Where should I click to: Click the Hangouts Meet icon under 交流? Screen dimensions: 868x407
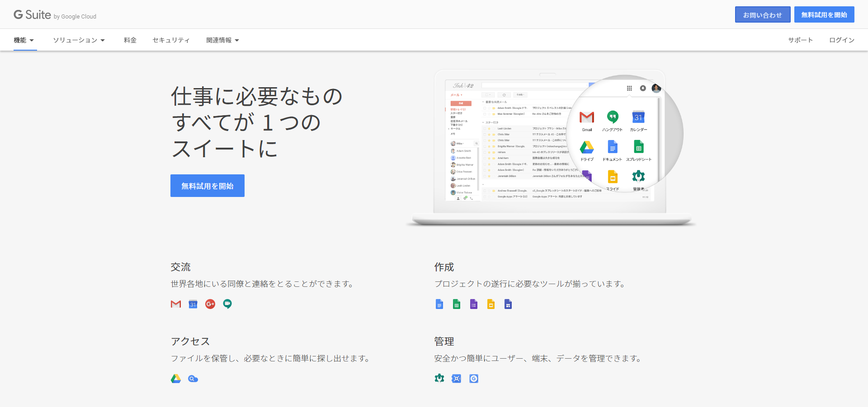(227, 304)
